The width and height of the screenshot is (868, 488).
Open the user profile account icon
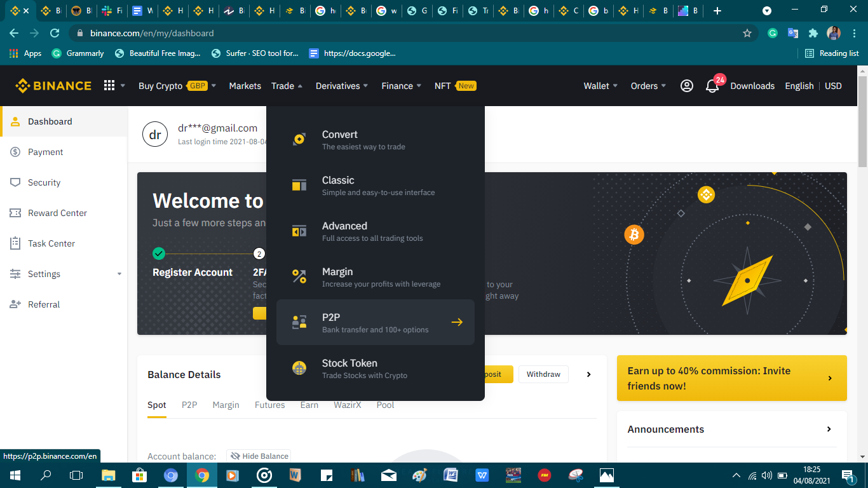tap(687, 86)
